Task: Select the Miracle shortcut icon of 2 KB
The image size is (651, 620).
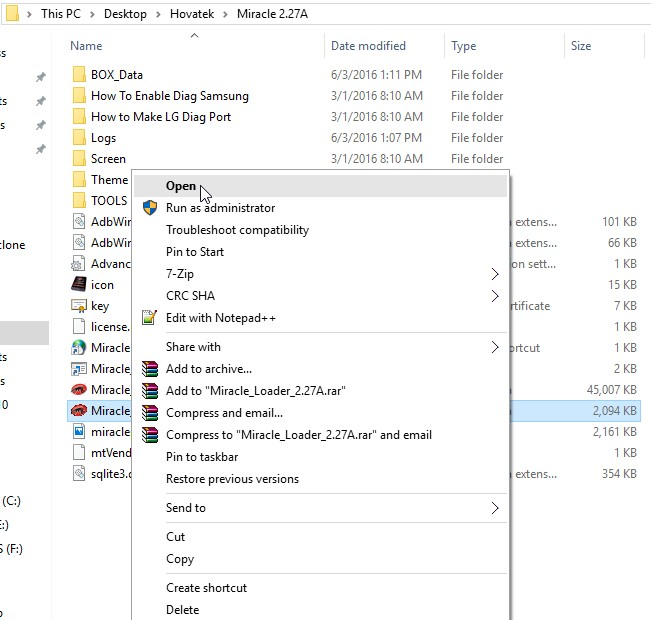Action: tap(79, 368)
